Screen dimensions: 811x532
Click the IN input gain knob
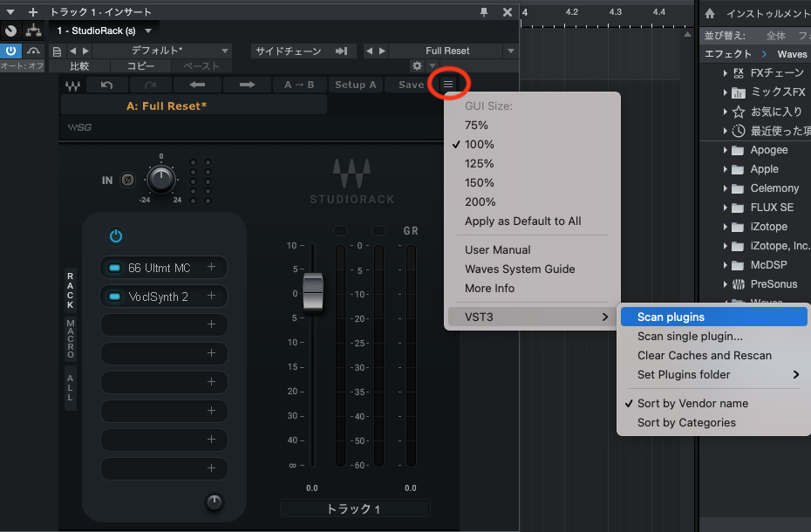point(160,180)
